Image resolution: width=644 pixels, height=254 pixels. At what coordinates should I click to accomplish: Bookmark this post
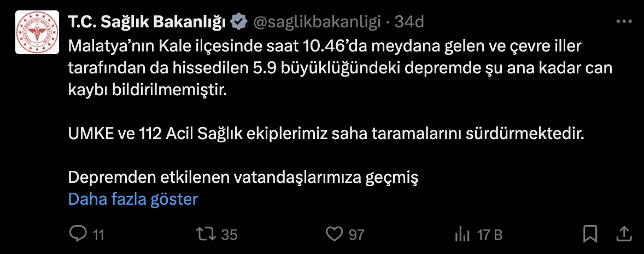pos(590,234)
